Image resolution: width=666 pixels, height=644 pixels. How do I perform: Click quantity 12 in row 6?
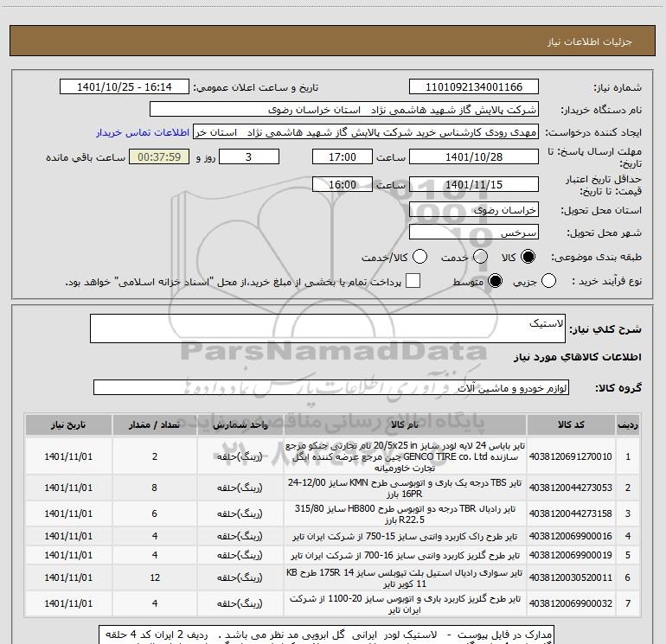155,577
